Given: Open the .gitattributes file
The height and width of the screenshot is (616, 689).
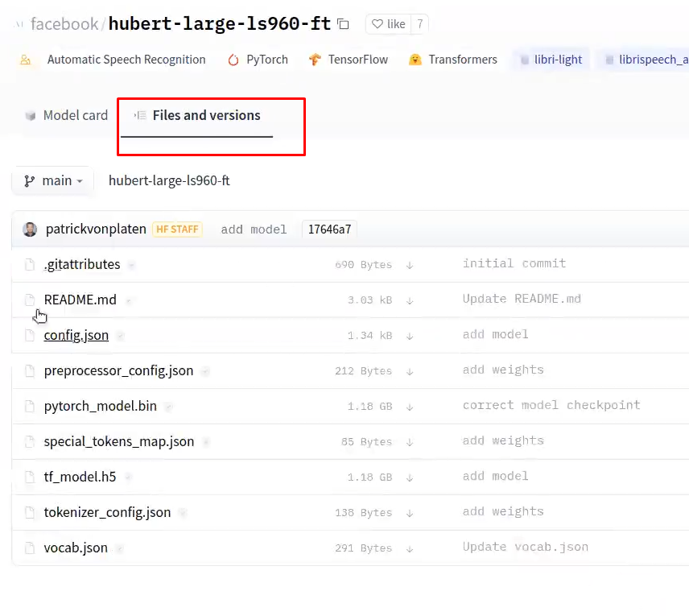Looking at the screenshot, I should point(82,264).
